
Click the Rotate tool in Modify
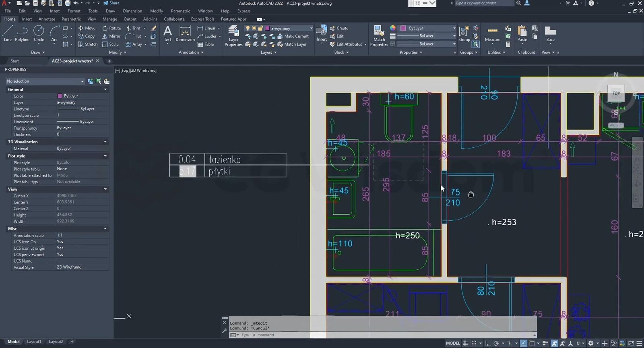coord(111,28)
